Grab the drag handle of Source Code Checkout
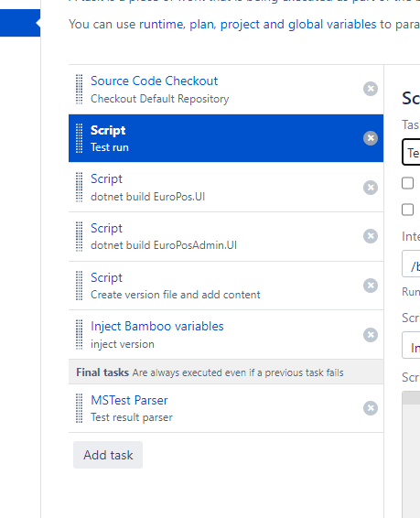 [80, 89]
